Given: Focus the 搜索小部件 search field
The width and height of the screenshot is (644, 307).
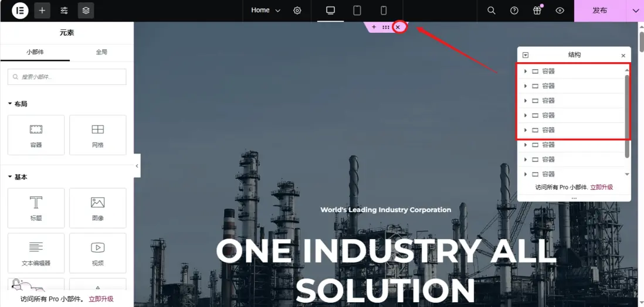Looking at the screenshot, I should 67,77.
